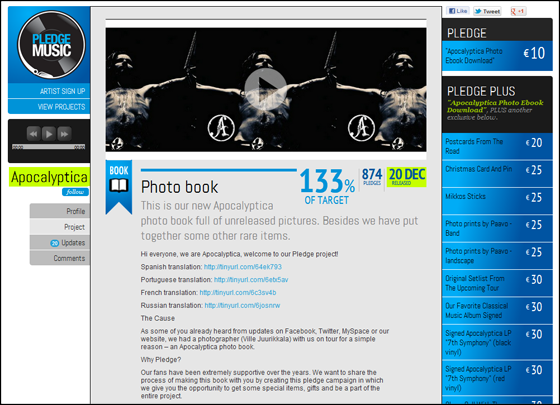
Task: Open the Spanish translation tinyurl link
Action: point(242,267)
